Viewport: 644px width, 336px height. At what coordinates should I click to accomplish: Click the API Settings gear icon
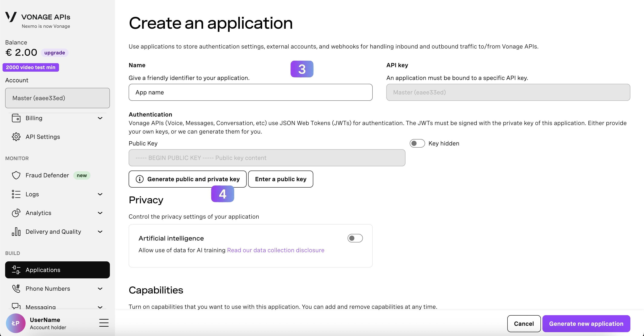pos(16,137)
